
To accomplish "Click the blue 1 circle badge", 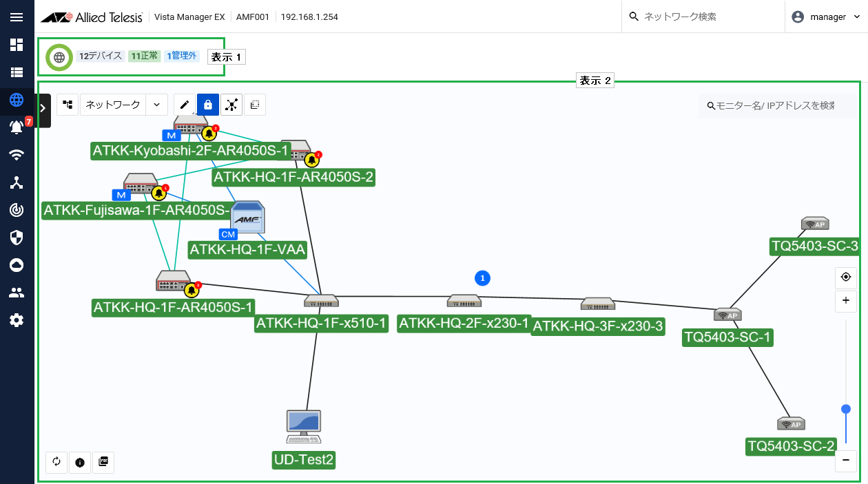I will [483, 278].
